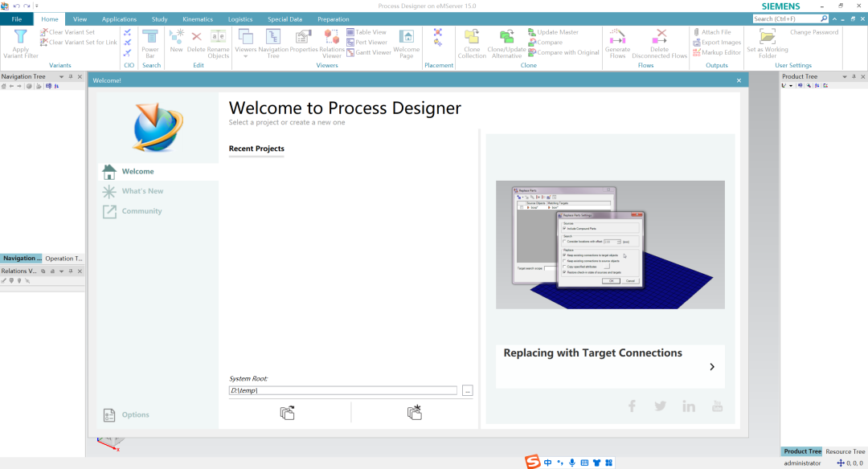The width and height of the screenshot is (868, 469).
Task: Click Clear Variant Set for Link
Action: click(78, 42)
